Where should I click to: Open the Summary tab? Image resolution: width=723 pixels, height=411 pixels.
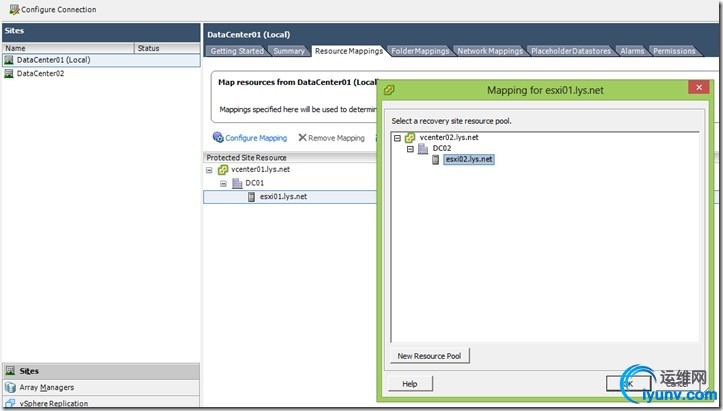(x=289, y=51)
